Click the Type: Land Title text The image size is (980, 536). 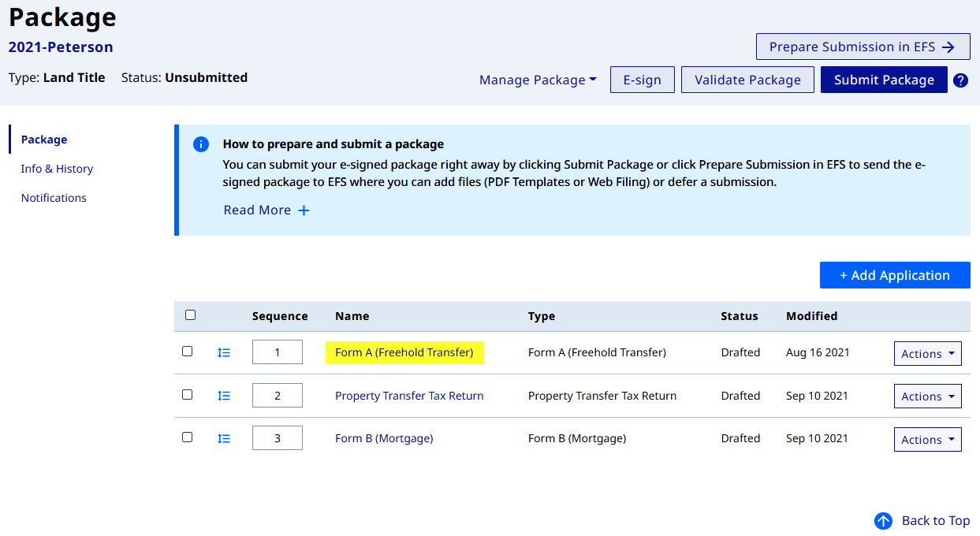[x=57, y=77]
